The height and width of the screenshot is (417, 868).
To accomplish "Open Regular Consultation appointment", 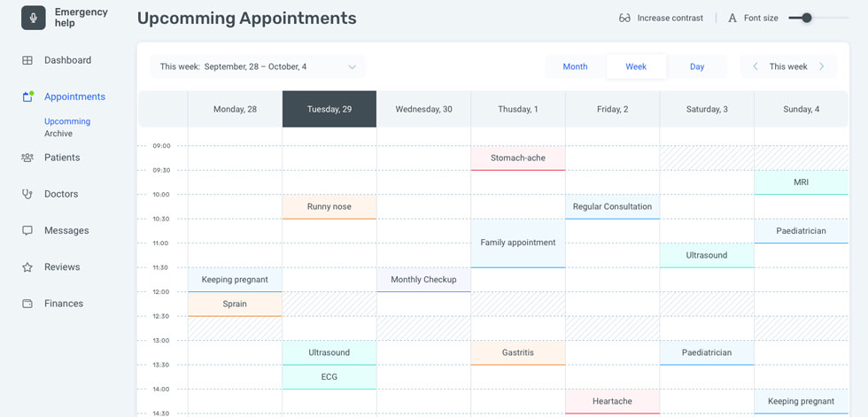I will [x=612, y=207].
